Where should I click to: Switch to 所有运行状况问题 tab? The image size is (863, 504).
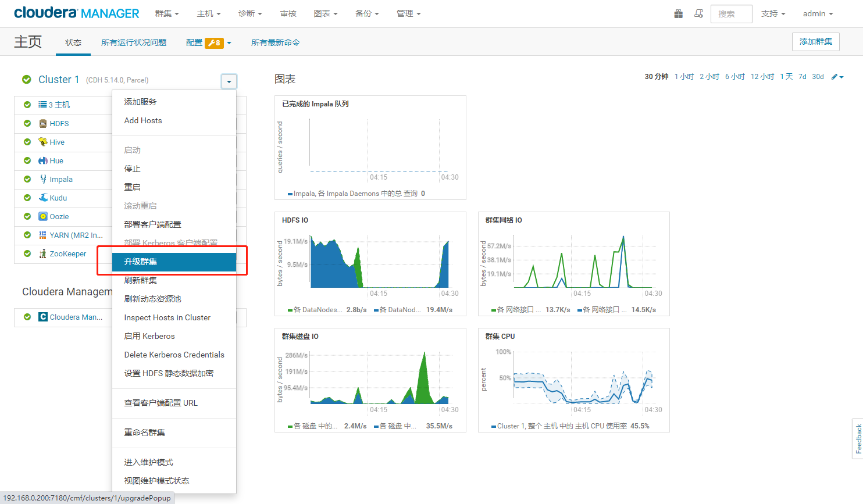pyautogui.click(x=134, y=42)
